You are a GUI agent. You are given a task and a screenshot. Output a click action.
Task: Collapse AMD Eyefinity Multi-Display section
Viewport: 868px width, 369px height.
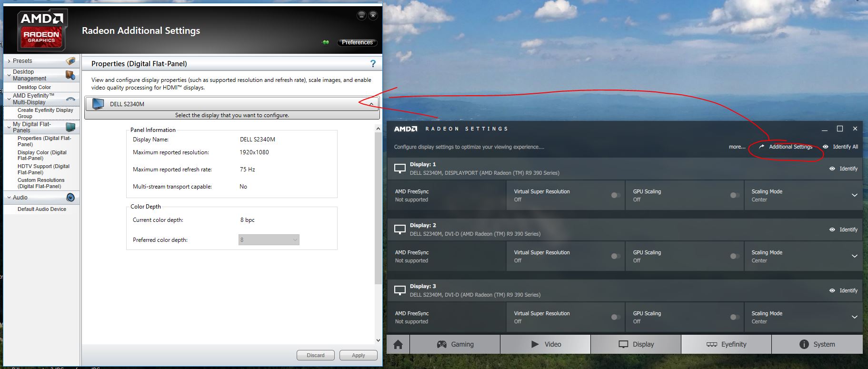pyautogui.click(x=9, y=99)
